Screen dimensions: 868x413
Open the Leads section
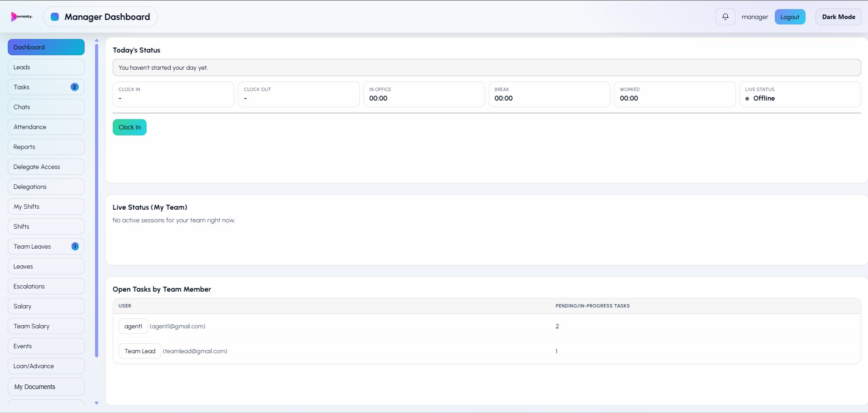(45, 67)
